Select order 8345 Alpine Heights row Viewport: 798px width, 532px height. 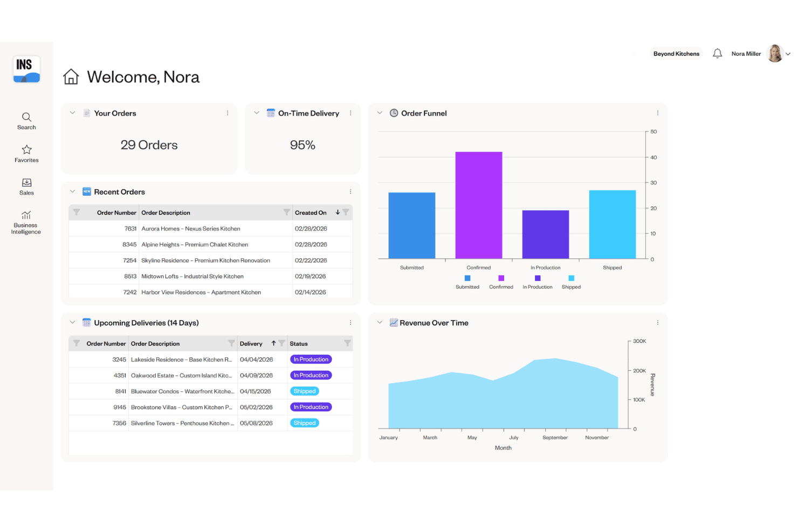click(x=211, y=244)
